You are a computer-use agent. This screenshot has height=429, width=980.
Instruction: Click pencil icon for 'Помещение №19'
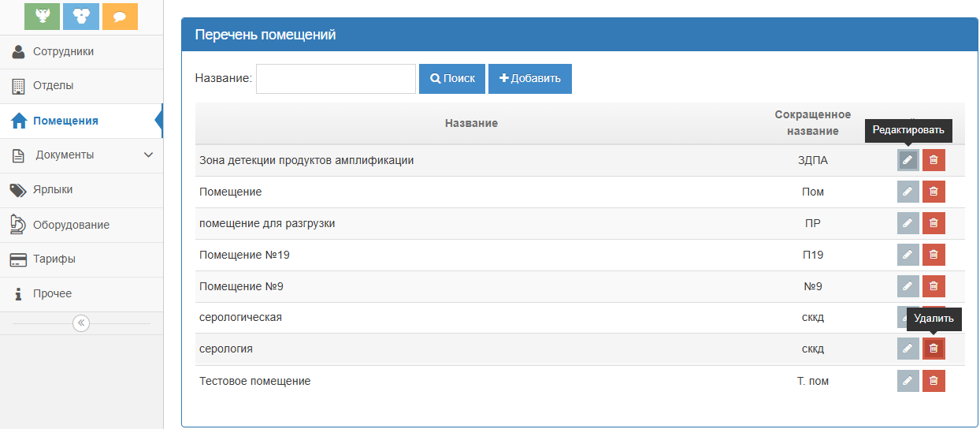[908, 255]
